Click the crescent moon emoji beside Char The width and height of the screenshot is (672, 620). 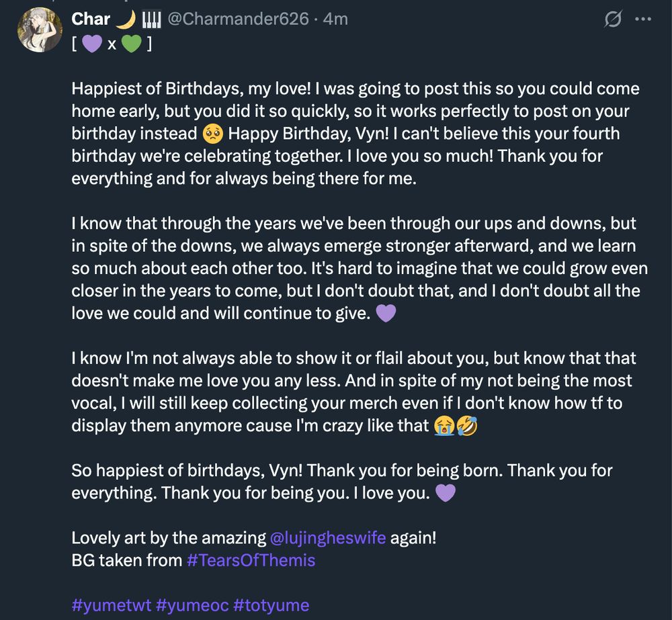click(x=126, y=19)
